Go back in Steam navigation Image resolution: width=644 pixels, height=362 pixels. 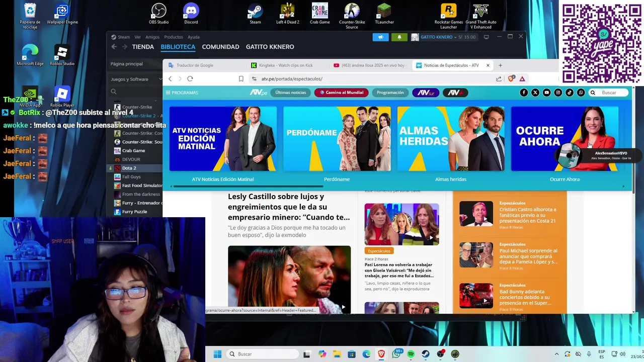[x=114, y=47]
